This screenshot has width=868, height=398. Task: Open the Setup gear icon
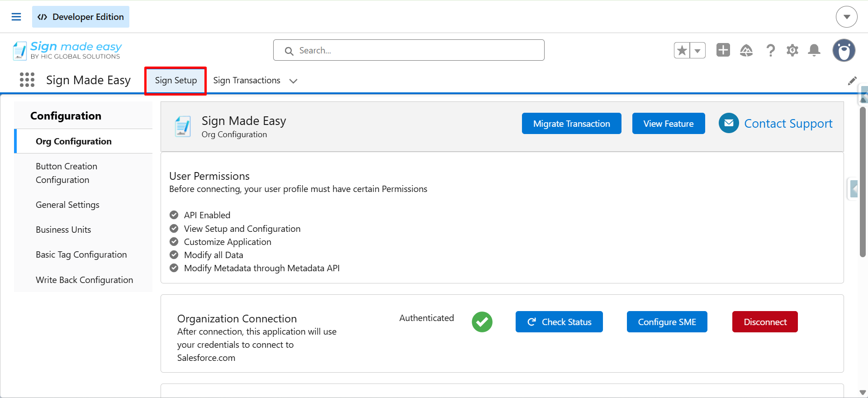click(792, 50)
